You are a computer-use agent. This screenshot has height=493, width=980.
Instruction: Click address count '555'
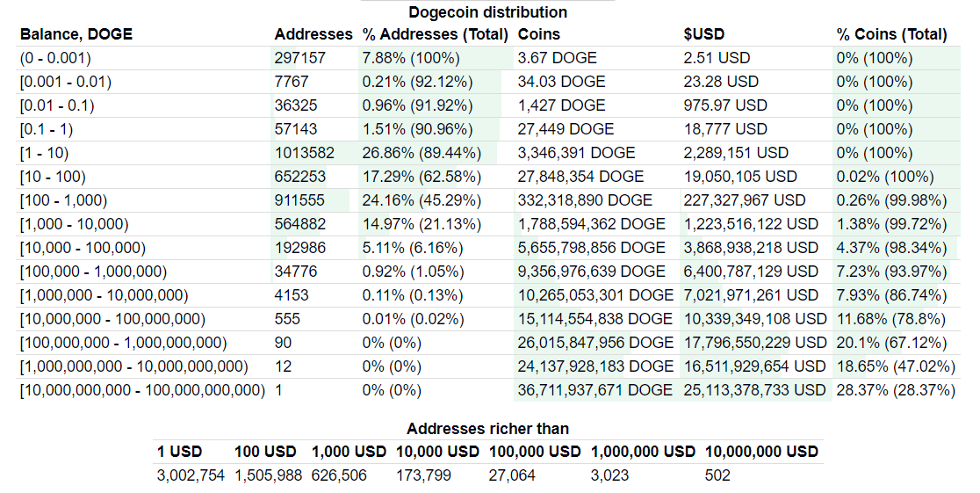(x=287, y=320)
